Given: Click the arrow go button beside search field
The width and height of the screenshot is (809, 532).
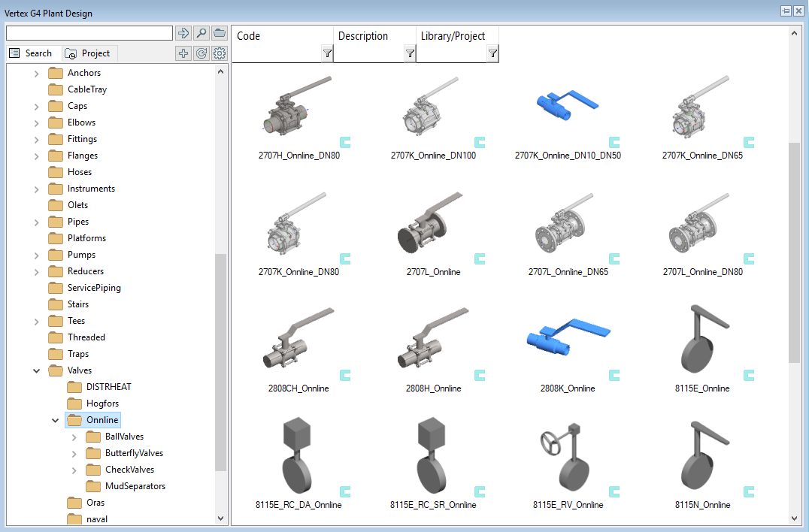Looking at the screenshot, I should 183,33.
